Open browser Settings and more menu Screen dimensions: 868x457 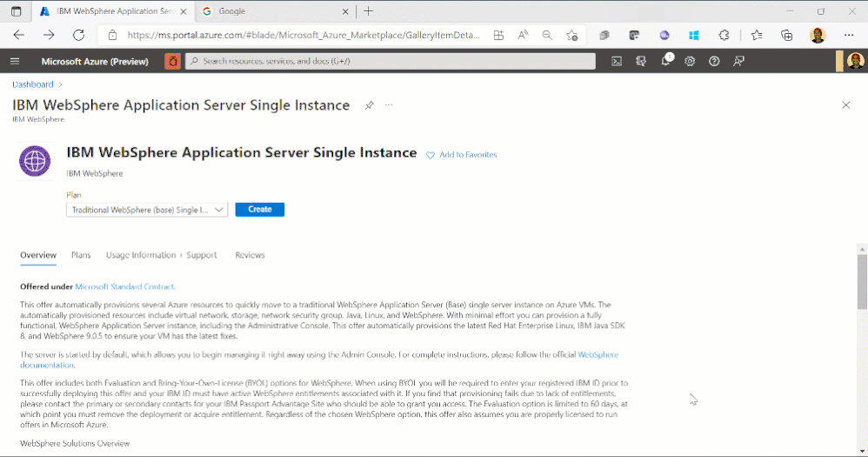(849, 35)
